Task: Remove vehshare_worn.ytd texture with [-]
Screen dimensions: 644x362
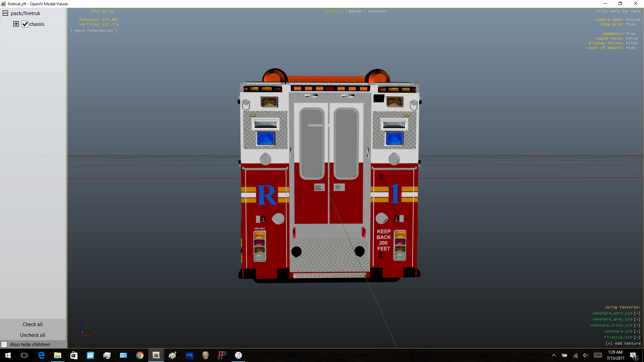Action: coord(637,313)
